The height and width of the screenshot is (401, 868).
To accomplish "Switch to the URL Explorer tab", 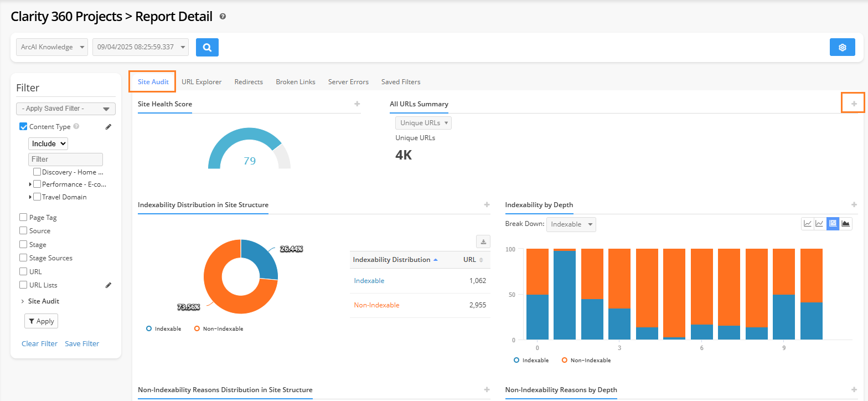I will click(201, 82).
